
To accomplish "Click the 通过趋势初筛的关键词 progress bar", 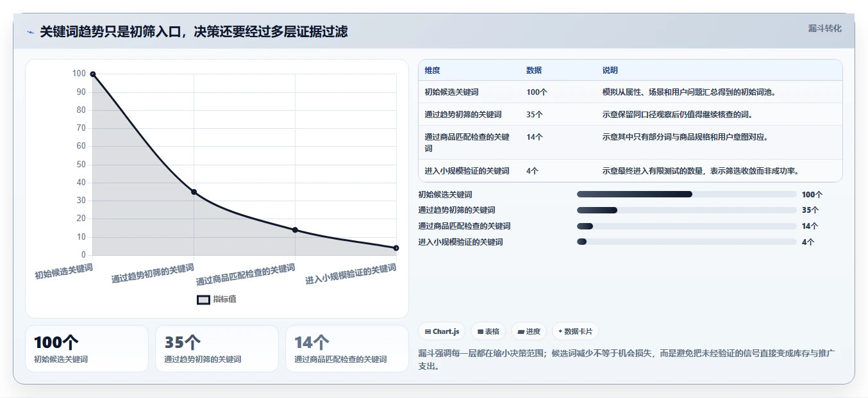I will 687,210.
